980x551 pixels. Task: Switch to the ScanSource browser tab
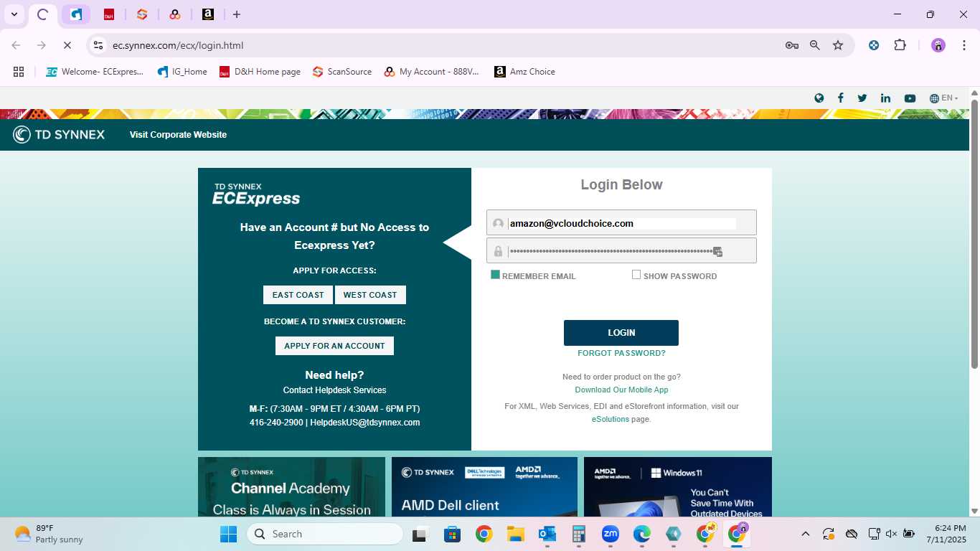pyautogui.click(x=142, y=14)
